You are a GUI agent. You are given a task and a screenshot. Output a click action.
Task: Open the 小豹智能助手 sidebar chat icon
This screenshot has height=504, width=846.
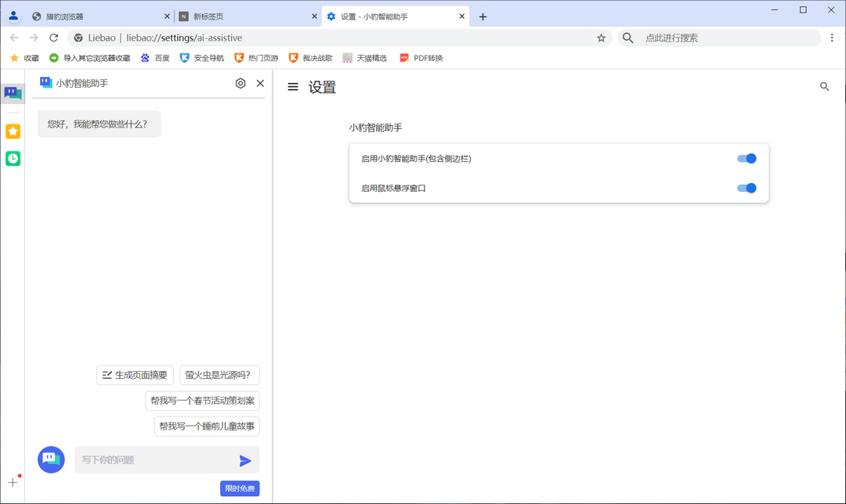coord(13,93)
